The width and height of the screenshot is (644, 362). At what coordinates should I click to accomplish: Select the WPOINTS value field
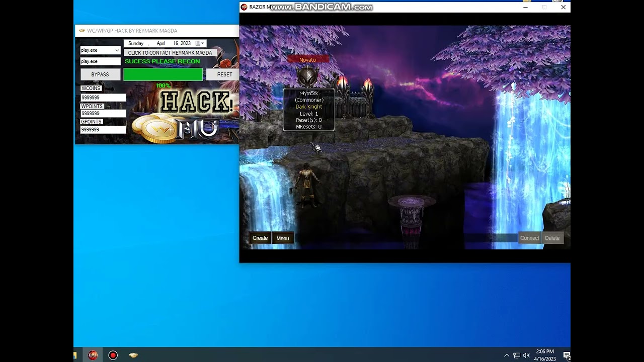point(103,114)
